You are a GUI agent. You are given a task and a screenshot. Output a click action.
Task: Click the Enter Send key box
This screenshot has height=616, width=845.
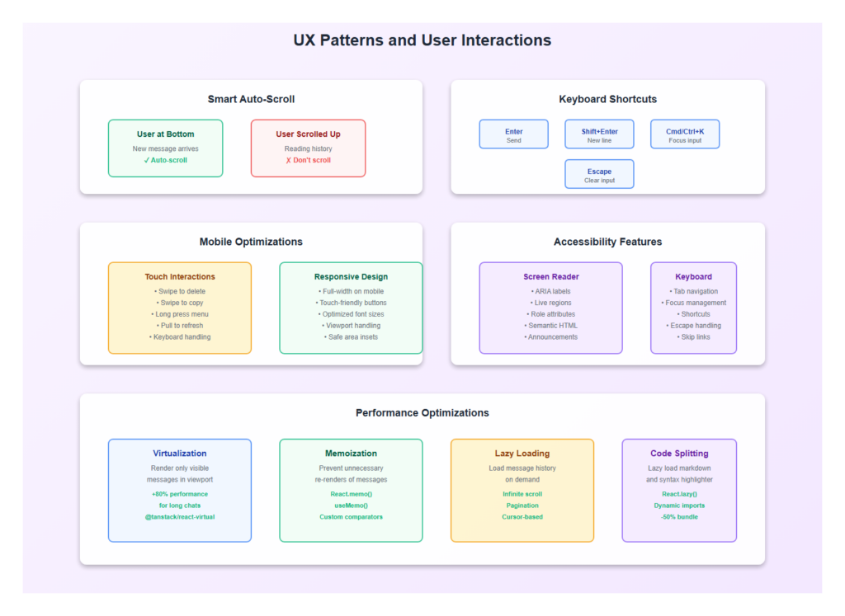(x=513, y=134)
